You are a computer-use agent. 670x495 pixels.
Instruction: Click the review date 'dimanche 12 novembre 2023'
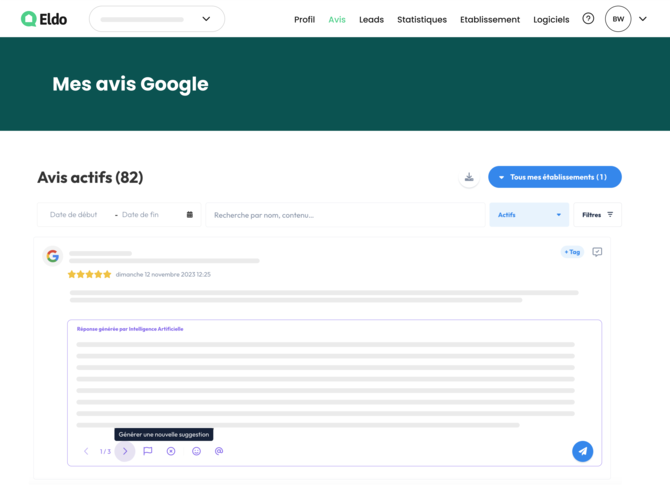163,274
